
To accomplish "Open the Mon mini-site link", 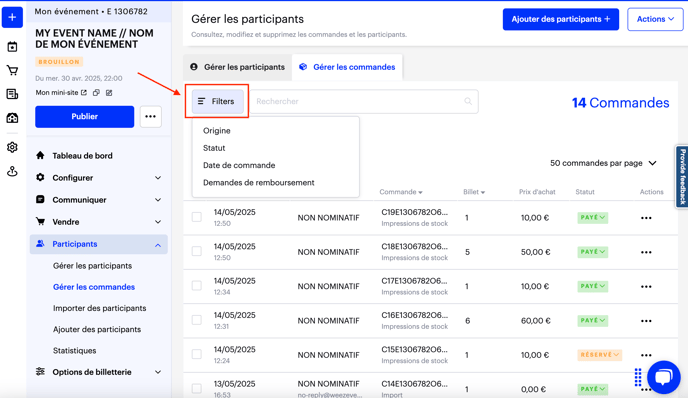I will coord(57,93).
